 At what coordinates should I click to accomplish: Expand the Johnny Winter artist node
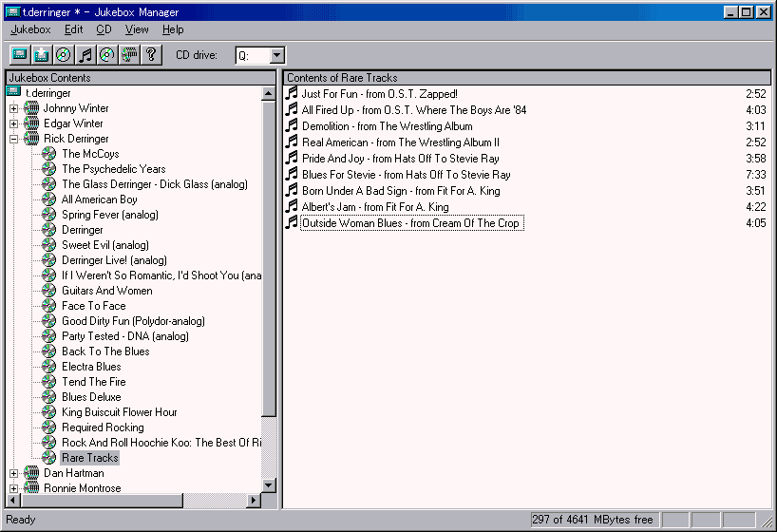coord(13,108)
